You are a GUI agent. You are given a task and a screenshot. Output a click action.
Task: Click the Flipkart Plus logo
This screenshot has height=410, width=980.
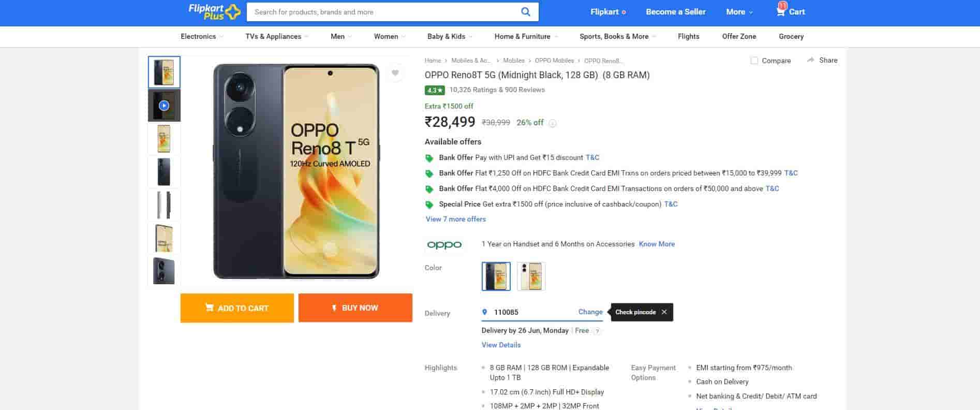pos(214,12)
